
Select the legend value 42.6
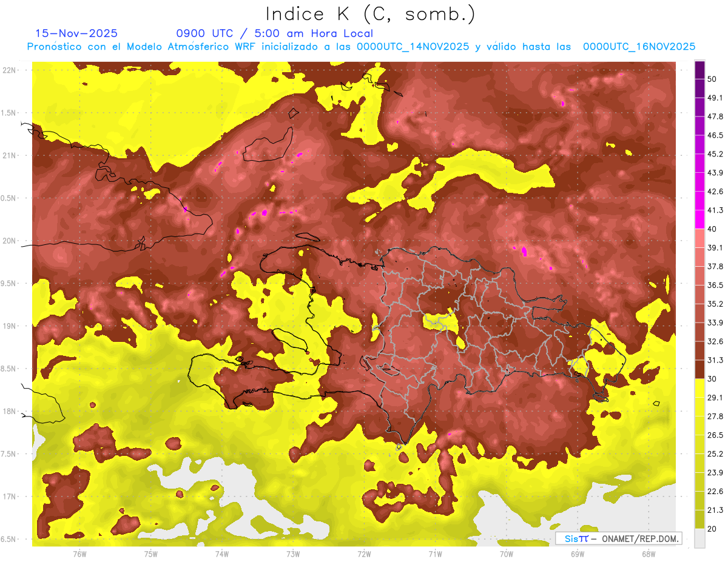(714, 192)
